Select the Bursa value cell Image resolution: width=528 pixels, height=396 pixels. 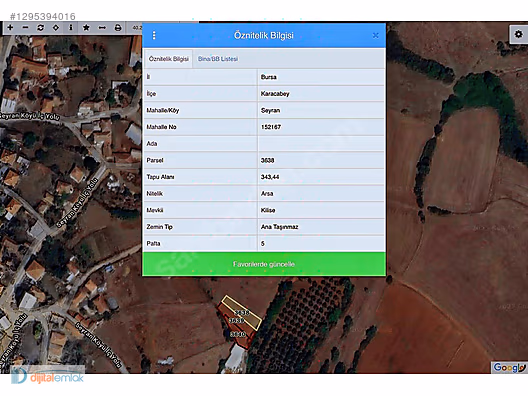pos(321,77)
